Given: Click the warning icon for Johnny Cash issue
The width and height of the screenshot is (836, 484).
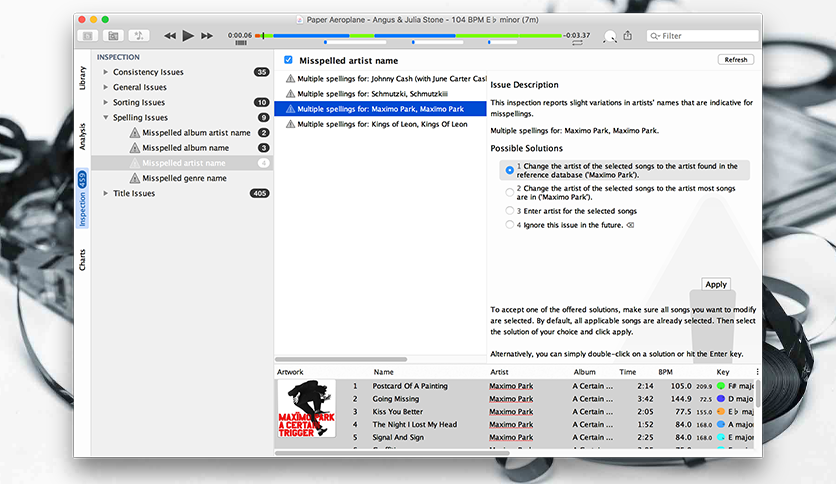Looking at the screenshot, I should point(290,78).
